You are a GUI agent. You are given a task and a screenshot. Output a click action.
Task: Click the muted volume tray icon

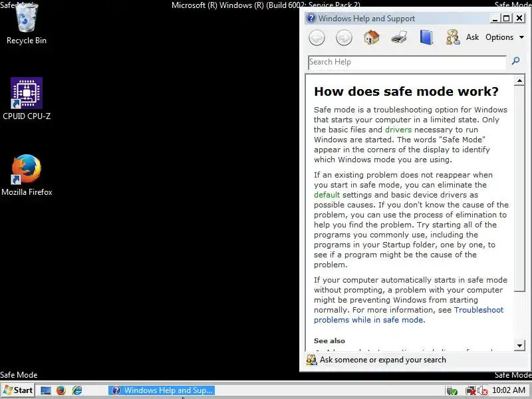tap(483, 391)
